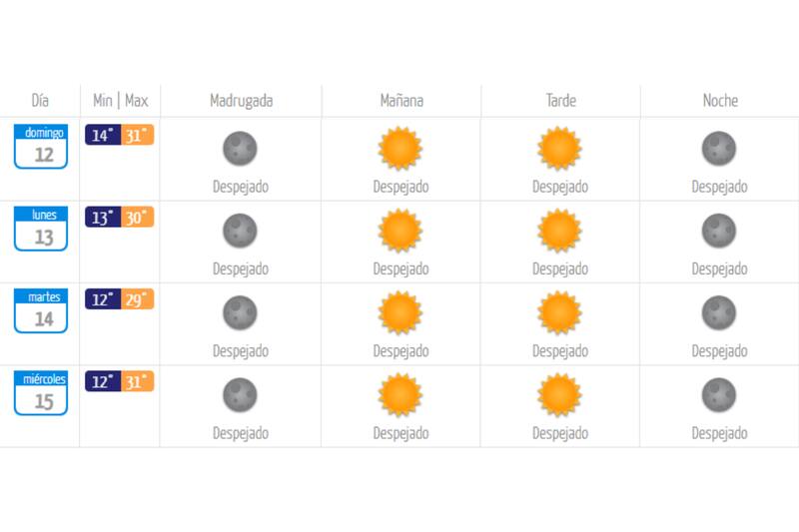The height and width of the screenshot is (532, 799).
Task: Click Despejado label under miércoles Mañana
Action: 400,433
